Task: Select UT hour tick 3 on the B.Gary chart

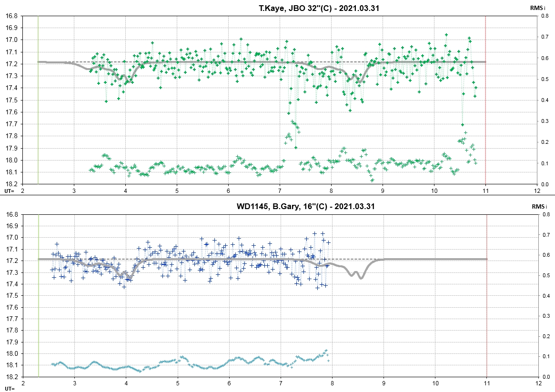Action: (x=75, y=383)
